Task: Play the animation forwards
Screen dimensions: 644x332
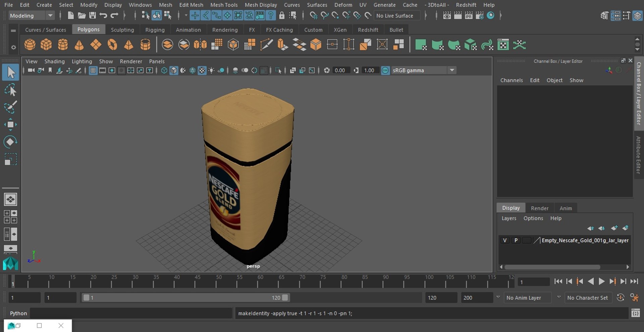Action: tap(601, 281)
